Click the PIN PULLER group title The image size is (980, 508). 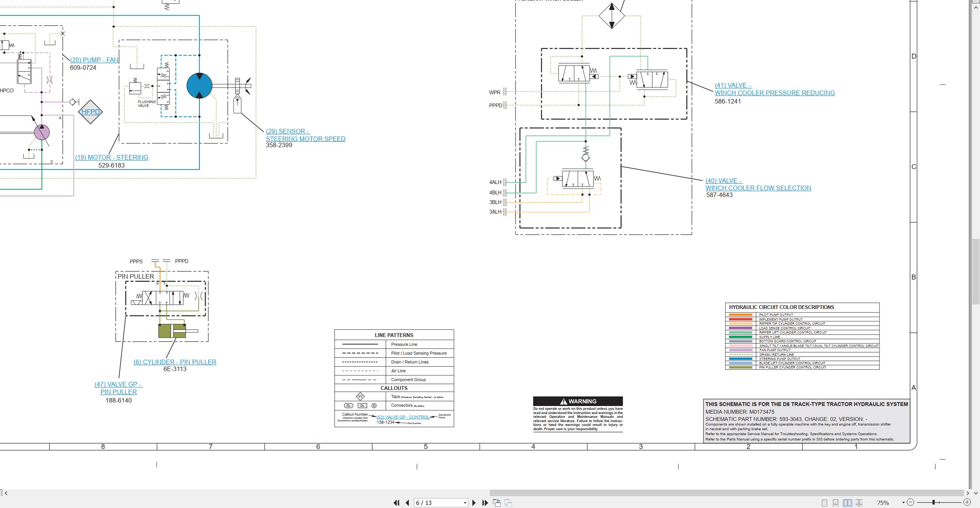136,277
